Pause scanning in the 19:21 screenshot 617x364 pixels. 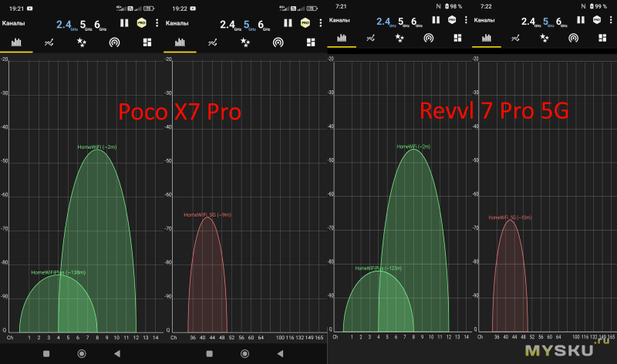(124, 23)
